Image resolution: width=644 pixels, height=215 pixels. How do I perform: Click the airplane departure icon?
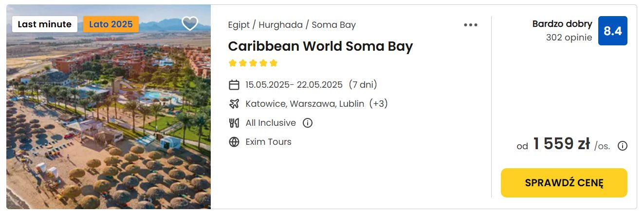pos(234,104)
